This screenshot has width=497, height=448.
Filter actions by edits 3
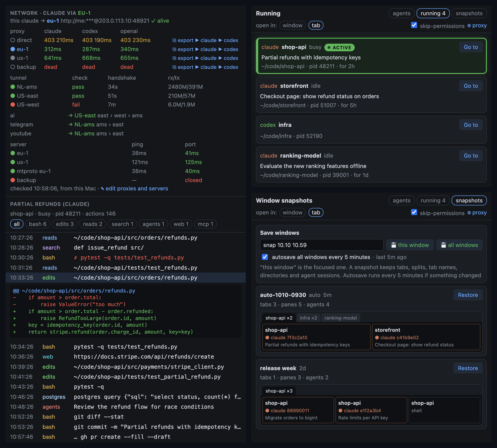pyautogui.click(x=65, y=224)
